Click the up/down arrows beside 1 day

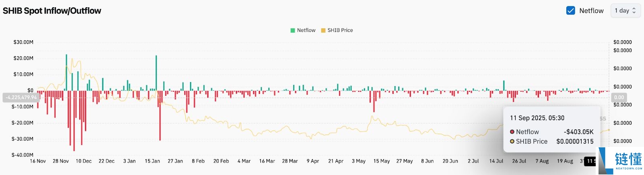(634, 10)
